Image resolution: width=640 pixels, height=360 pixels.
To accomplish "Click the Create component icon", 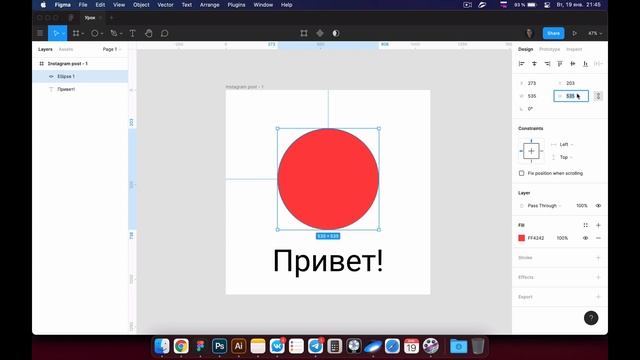I will pyautogui.click(x=320, y=33).
